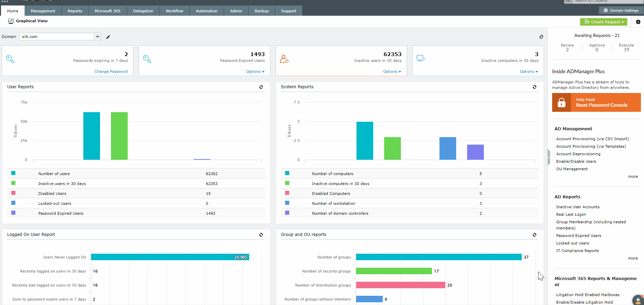
Task: Click the edit domain pencil icon
Action: coord(108,37)
